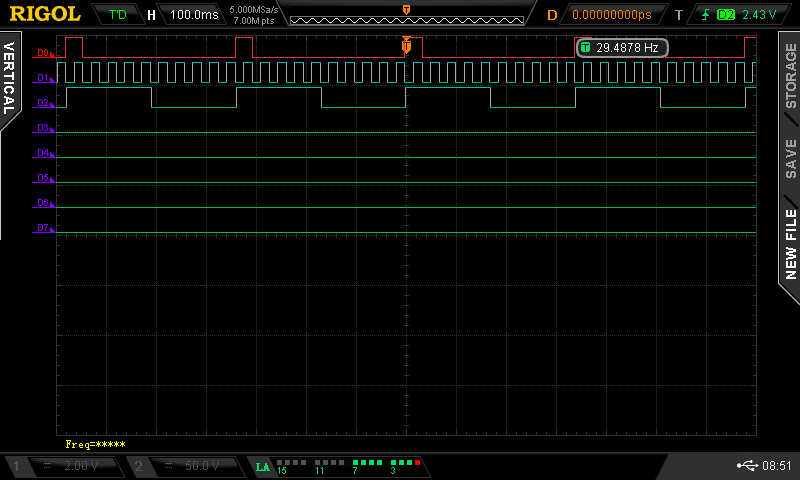
Task: Click the Freq=***** measurement readout
Action: [95, 444]
